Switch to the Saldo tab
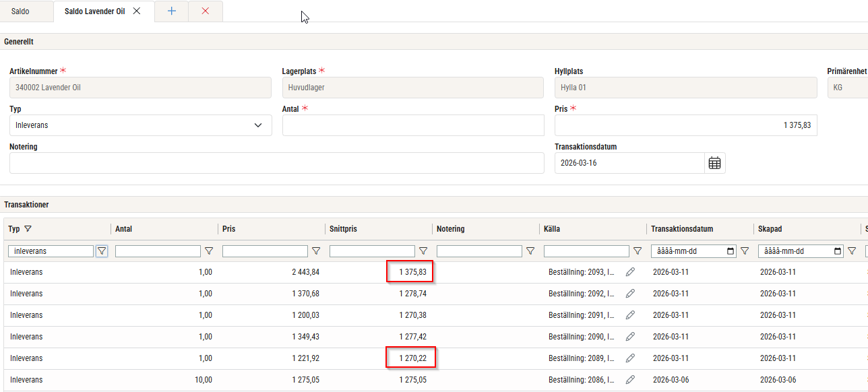868x392 pixels. 20,11
